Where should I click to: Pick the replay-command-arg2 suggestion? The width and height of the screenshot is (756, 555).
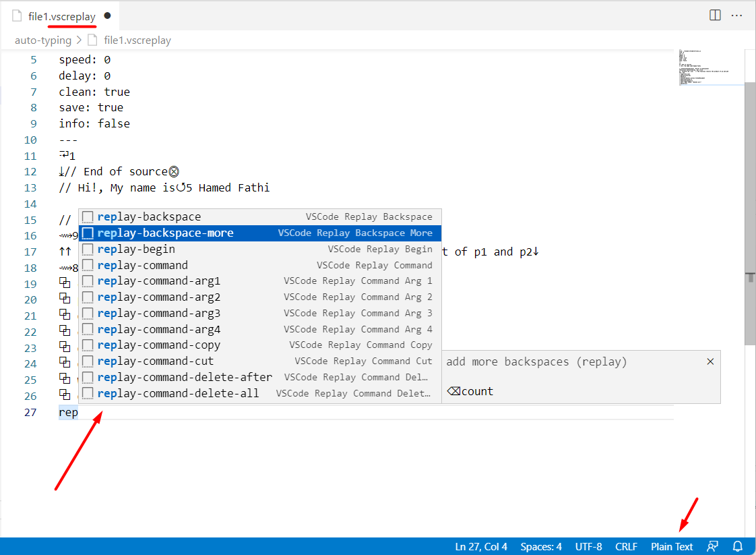pyautogui.click(x=260, y=297)
